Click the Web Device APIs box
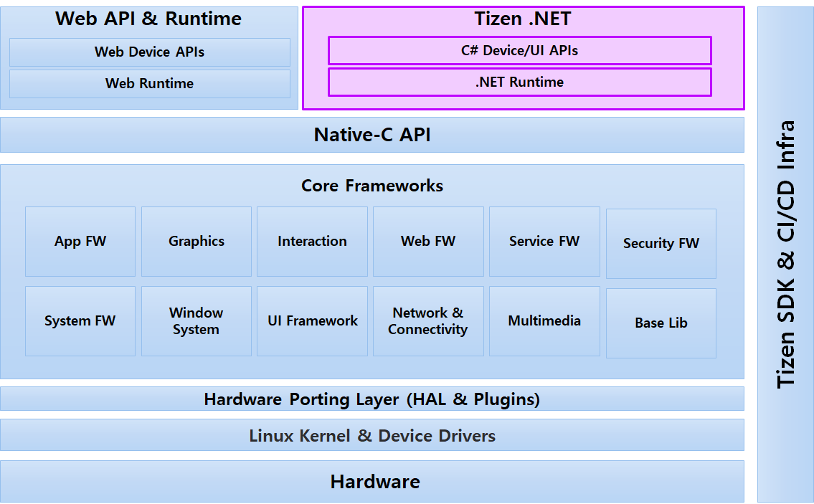 pyautogui.click(x=149, y=52)
